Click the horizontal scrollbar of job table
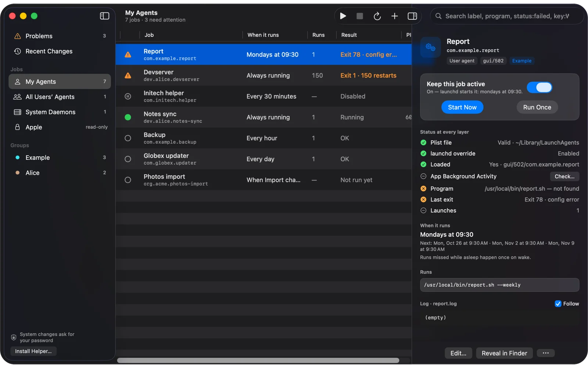This screenshot has height=368, width=588. [x=258, y=360]
